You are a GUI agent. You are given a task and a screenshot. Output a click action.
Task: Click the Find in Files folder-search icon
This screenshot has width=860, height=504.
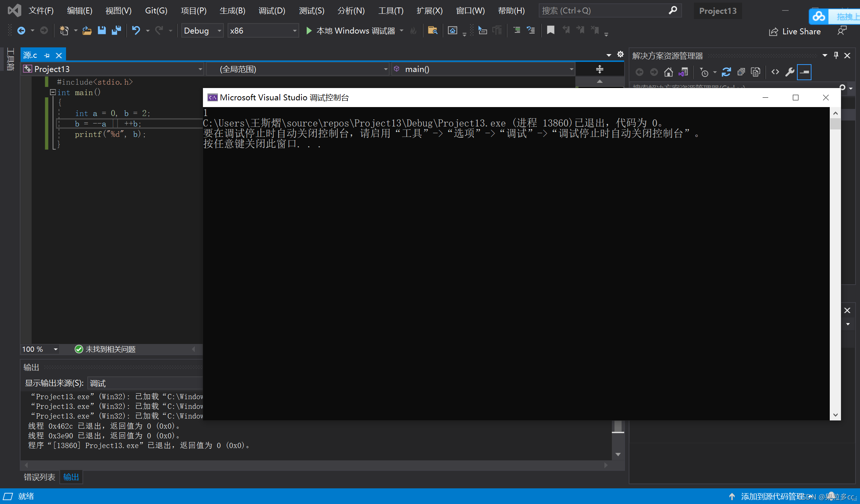(432, 31)
